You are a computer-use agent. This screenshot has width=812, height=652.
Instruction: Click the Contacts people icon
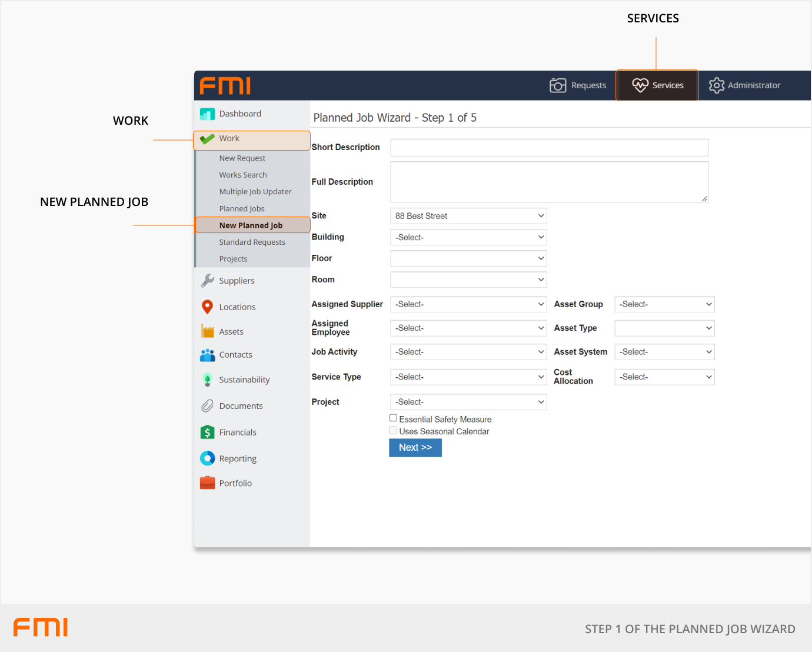click(207, 355)
